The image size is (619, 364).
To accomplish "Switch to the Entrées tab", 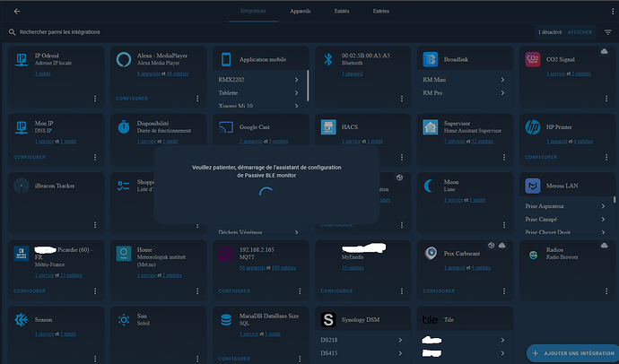I will (381, 11).
